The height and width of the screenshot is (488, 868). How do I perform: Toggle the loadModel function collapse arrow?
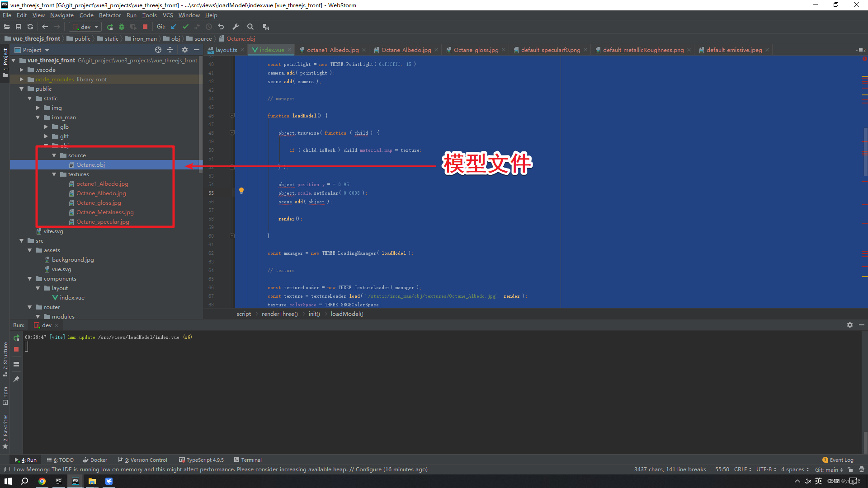click(x=232, y=116)
